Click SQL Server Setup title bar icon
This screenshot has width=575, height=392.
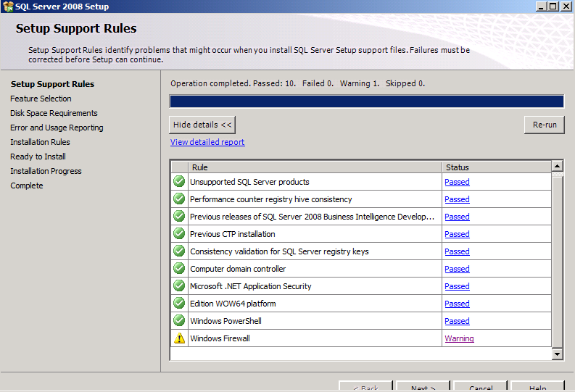8,7
